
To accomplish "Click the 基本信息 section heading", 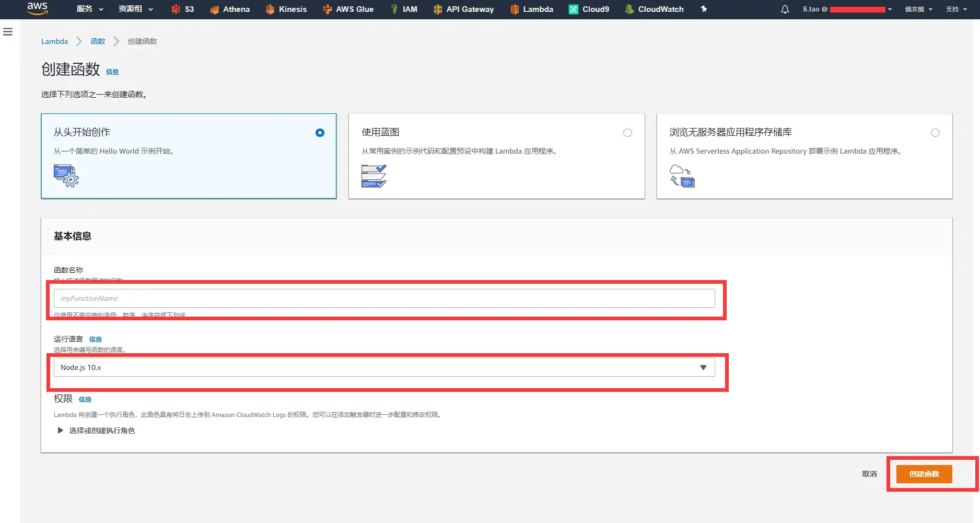I will pos(73,236).
